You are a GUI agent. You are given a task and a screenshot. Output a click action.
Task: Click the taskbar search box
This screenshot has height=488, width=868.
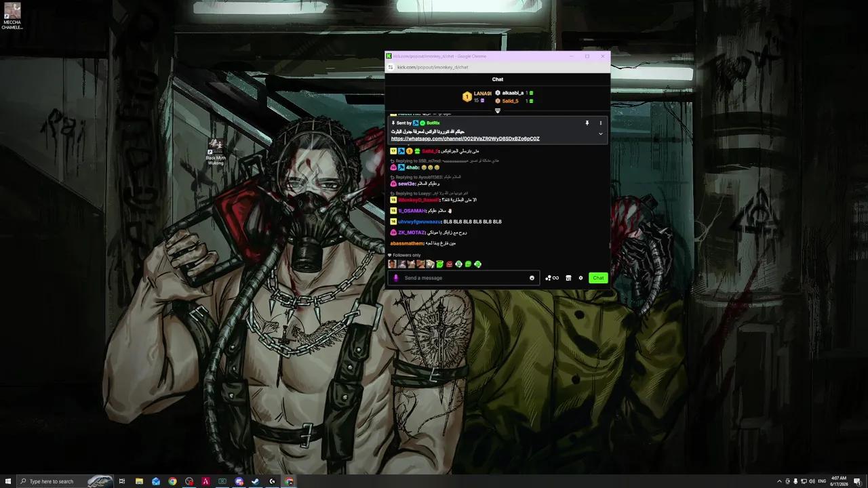tap(65, 481)
